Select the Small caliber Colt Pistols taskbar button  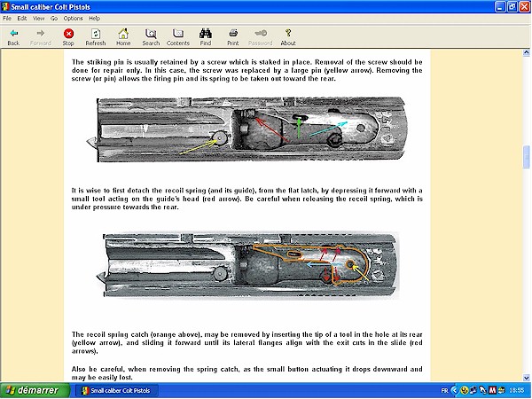[115, 390]
